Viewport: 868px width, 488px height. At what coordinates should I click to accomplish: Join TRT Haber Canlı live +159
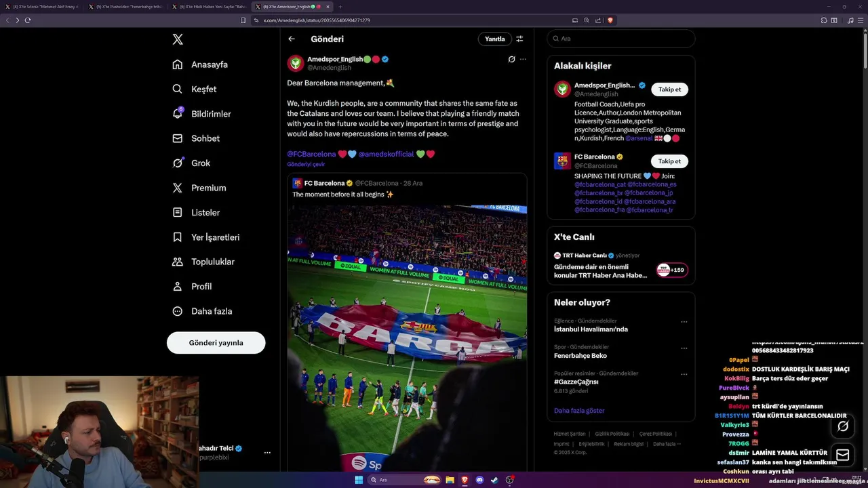[x=671, y=270]
